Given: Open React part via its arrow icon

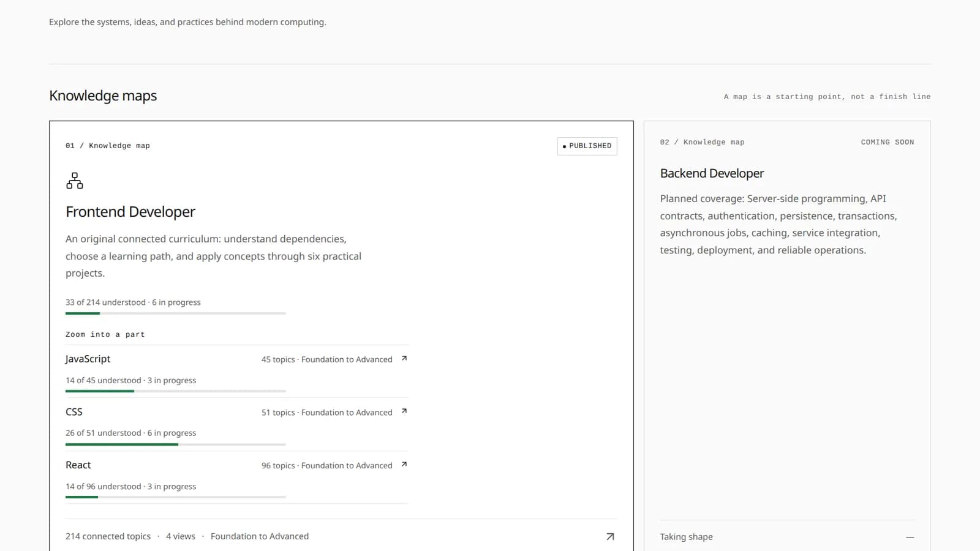Looking at the screenshot, I should tap(404, 465).
